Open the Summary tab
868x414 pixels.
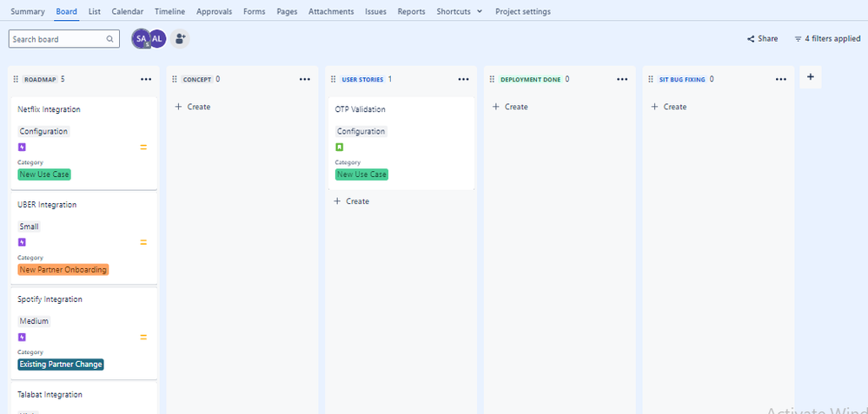tap(28, 11)
